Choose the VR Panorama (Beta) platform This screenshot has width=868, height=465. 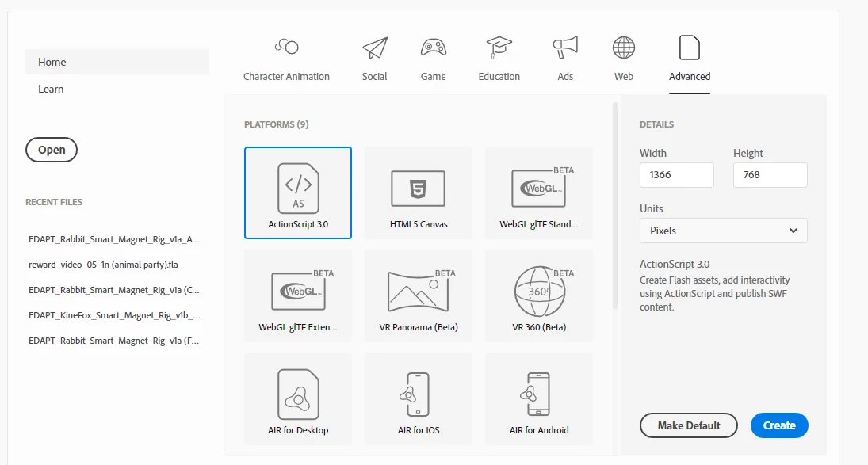point(419,295)
